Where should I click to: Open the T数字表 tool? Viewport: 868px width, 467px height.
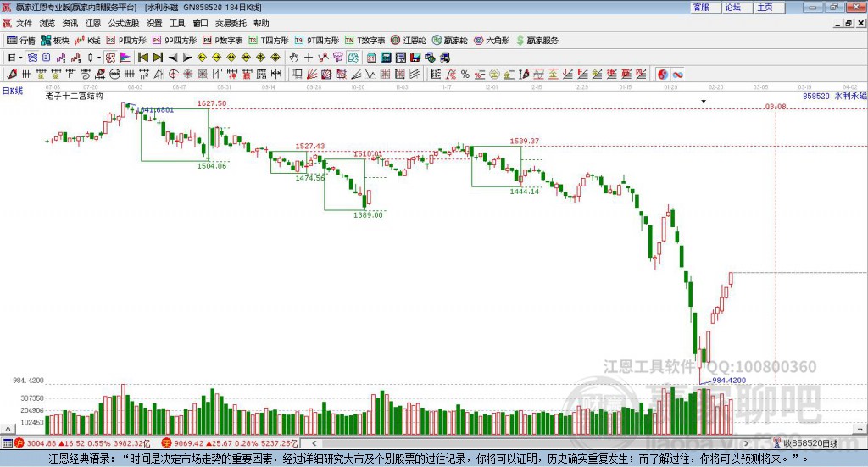pyautogui.click(x=364, y=41)
